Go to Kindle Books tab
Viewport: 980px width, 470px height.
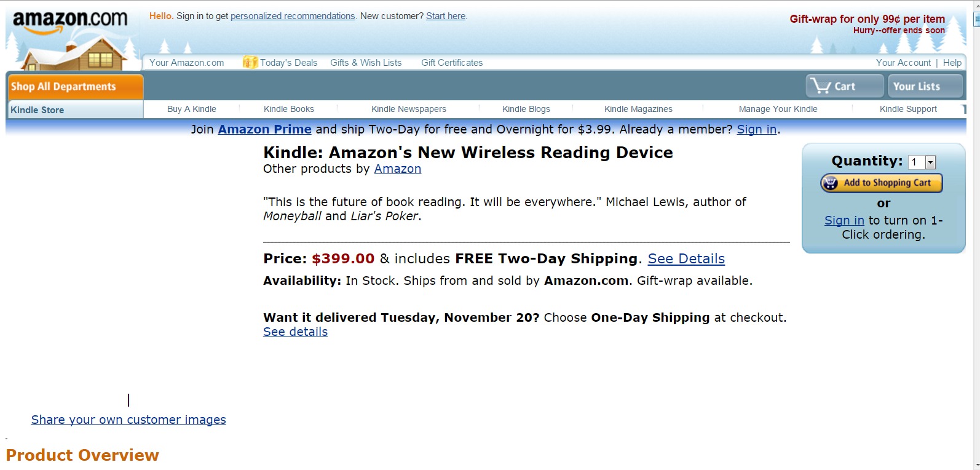click(289, 109)
